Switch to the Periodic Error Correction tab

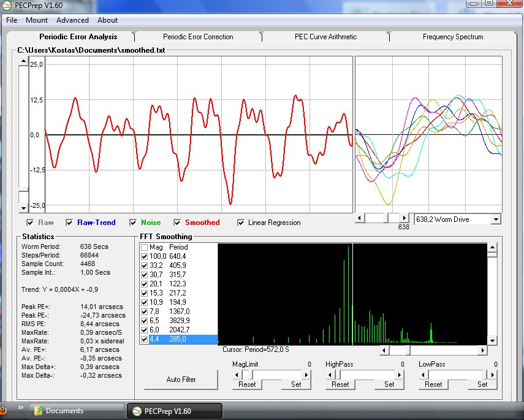[x=198, y=37]
